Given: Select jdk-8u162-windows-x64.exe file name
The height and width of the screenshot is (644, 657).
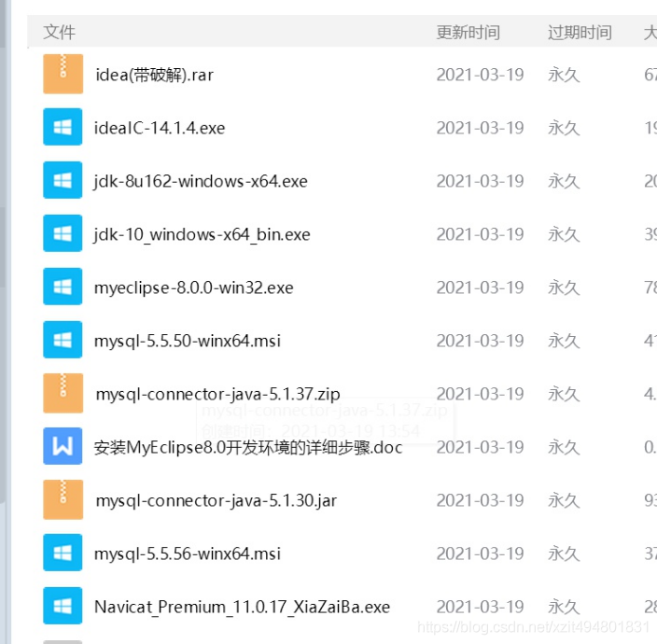Looking at the screenshot, I should pos(201,181).
